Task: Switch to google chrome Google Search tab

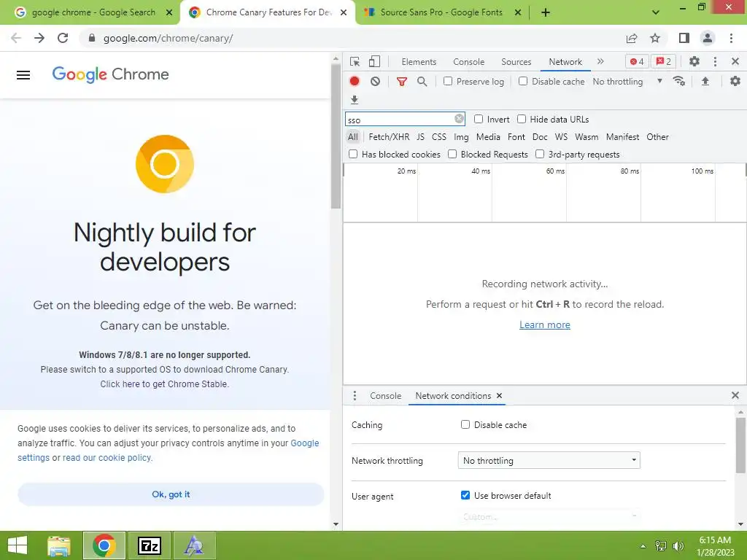Action: [x=93, y=12]
